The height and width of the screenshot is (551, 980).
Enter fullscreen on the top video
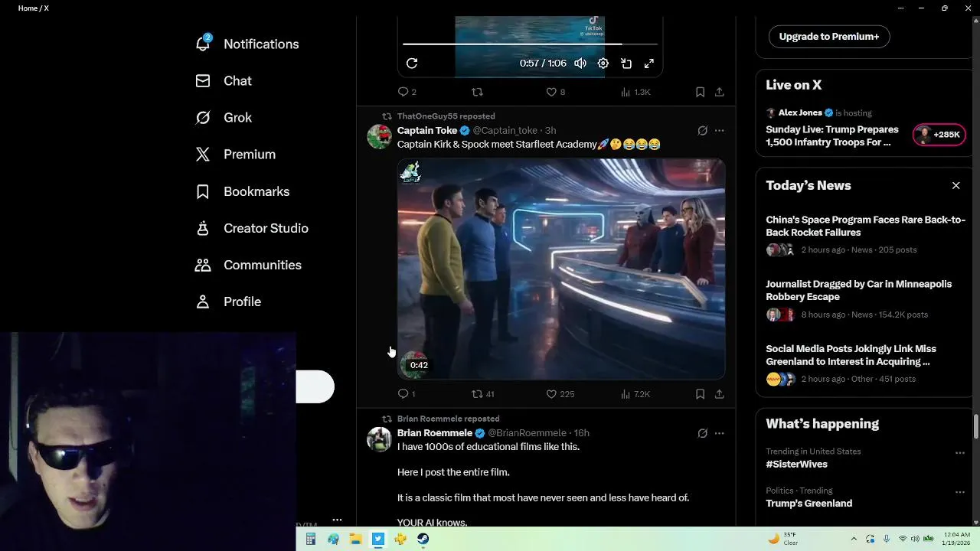[649, 64]
